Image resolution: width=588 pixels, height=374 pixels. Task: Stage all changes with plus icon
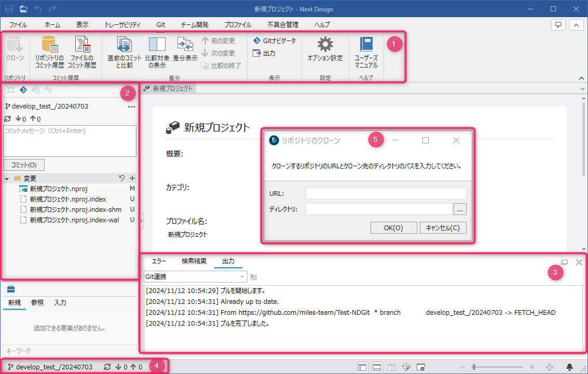132,178
